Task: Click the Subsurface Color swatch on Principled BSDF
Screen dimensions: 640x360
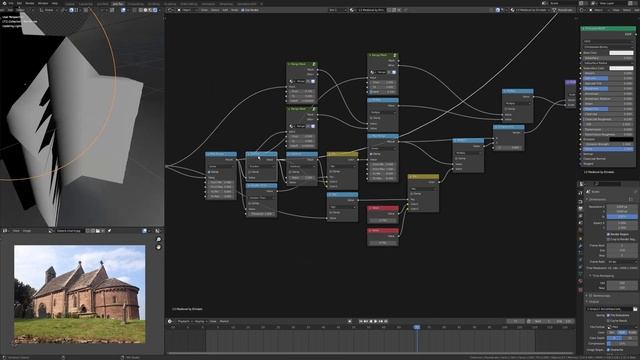Action: pyautogui.click(x=621, y=68)
